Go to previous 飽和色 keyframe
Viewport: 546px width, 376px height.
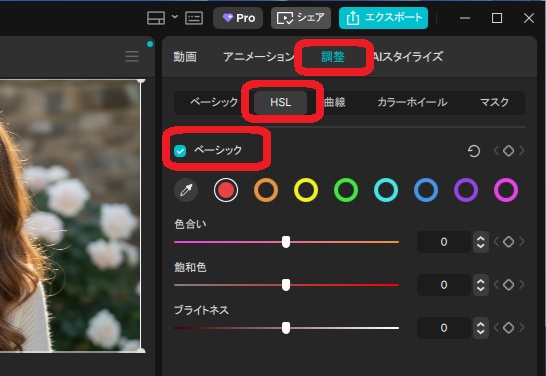[496, 285]
